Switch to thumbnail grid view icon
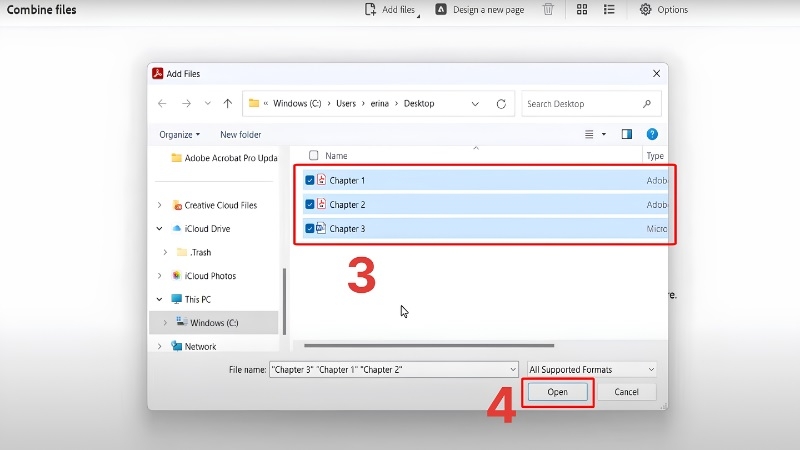 [x=582, y=9]
